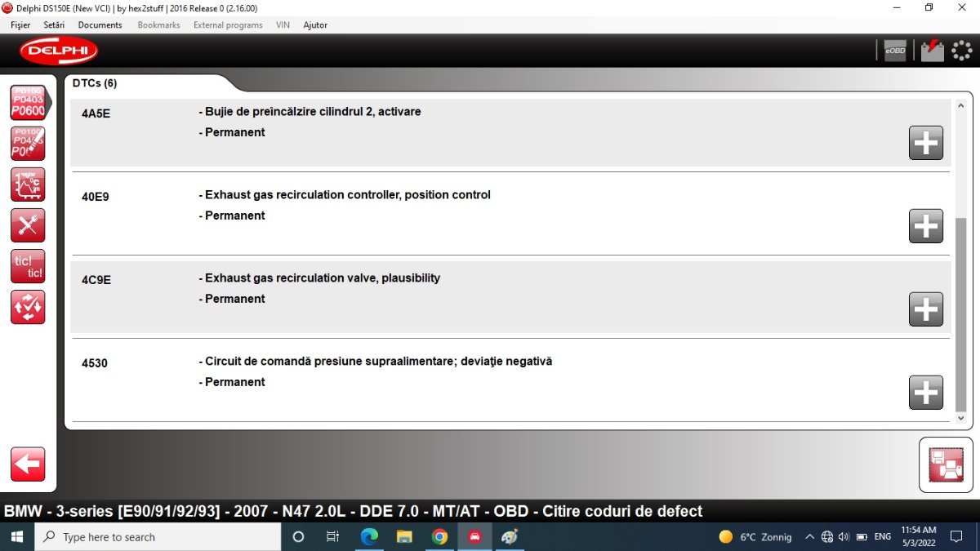Click the Permanent status under code 4530
980x551 pixels.
point(232,382)
